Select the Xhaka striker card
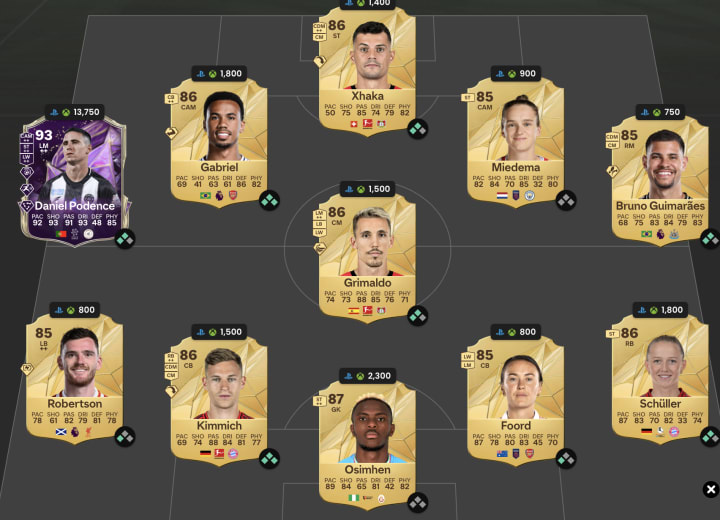 (x=367, y=71)
